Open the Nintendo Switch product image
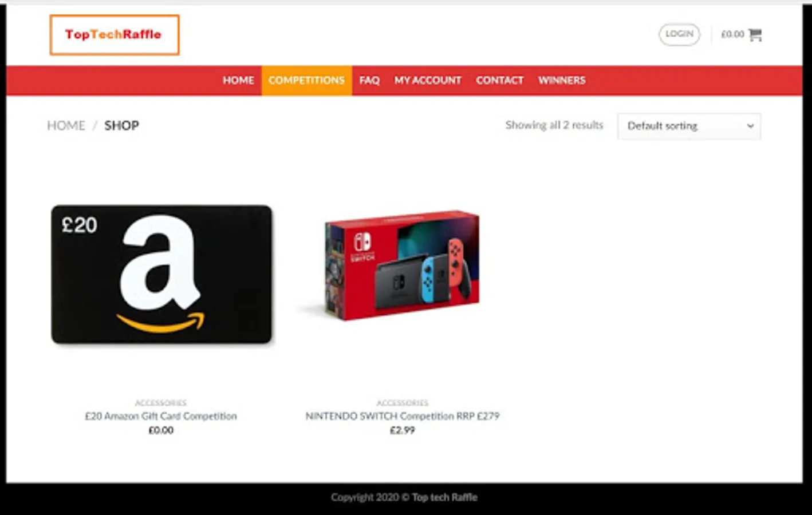 [403, 265]
